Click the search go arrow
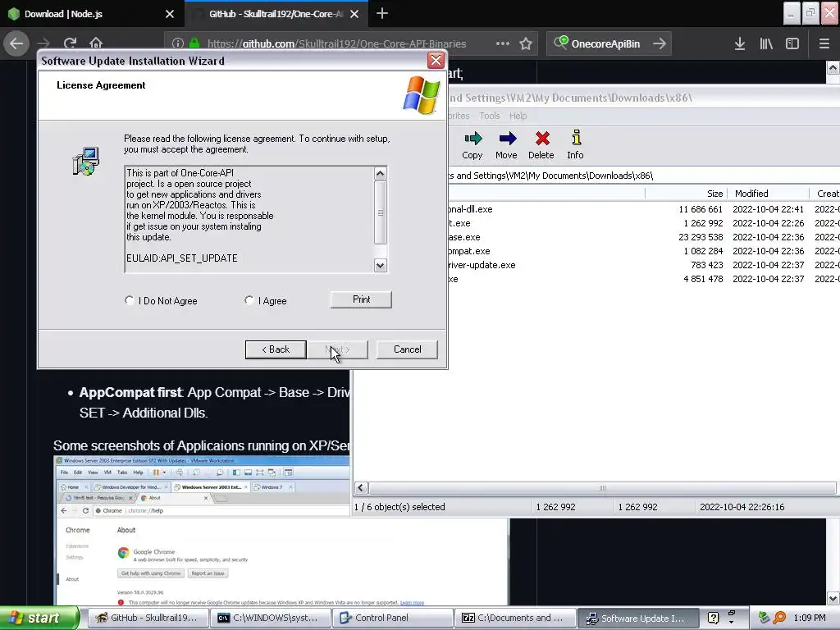The height and width of the screenshot is (630, 840). pyautogui.click(x=660, y=43)
